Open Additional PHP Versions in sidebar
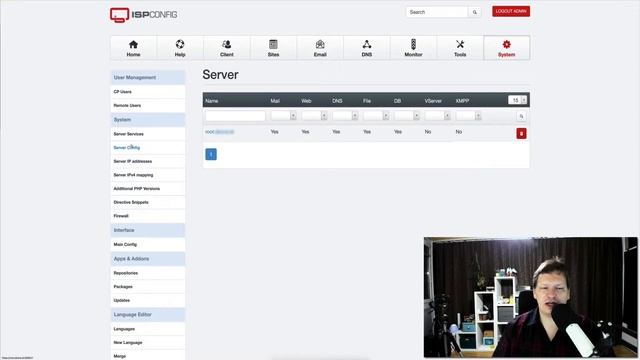Viewport: 640px width, 360px height. (148, 189)
